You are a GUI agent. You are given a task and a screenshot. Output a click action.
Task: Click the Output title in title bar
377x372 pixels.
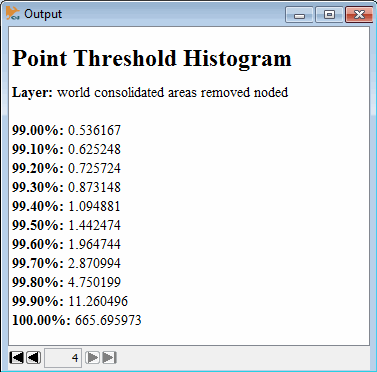point(43,14)
